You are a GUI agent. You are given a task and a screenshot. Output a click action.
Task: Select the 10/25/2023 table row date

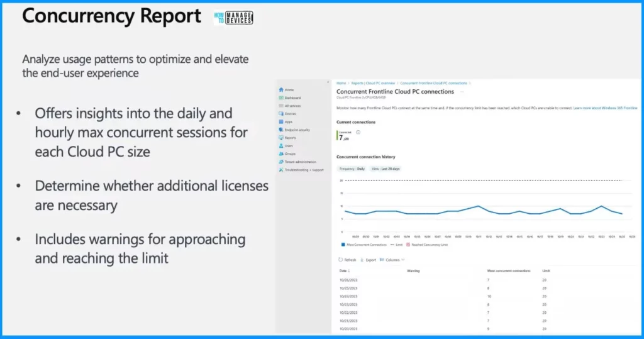pyautogui.click(x=348, y=289)
